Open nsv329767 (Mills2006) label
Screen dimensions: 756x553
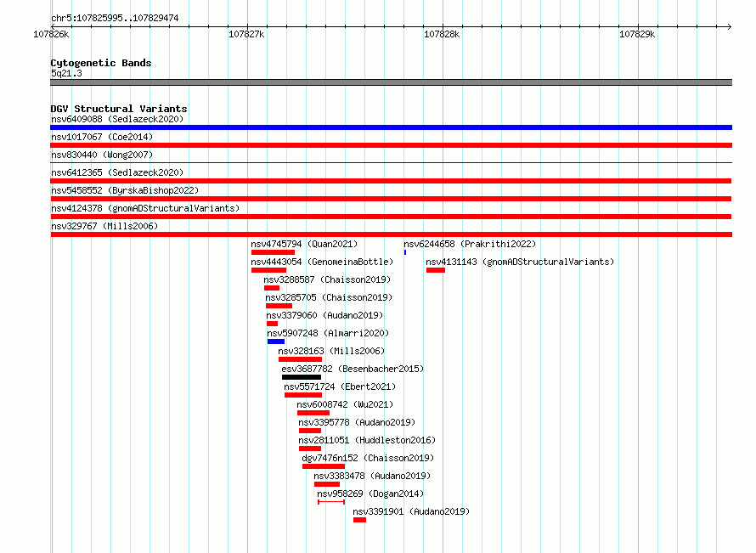coord(104,226)
